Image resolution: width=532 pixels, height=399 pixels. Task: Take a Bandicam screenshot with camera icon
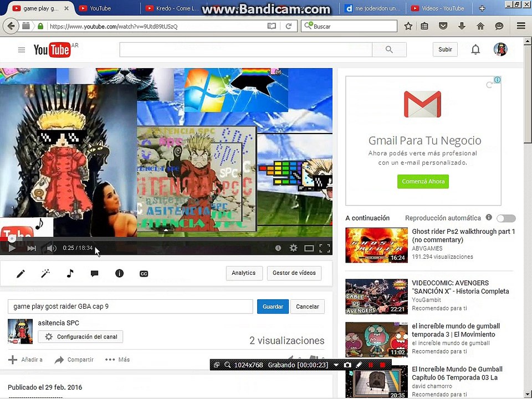(x=347, y=365)
